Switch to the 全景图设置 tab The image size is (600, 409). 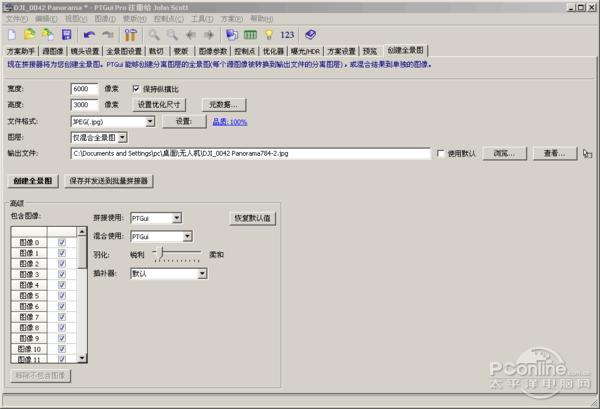[124, 51]
